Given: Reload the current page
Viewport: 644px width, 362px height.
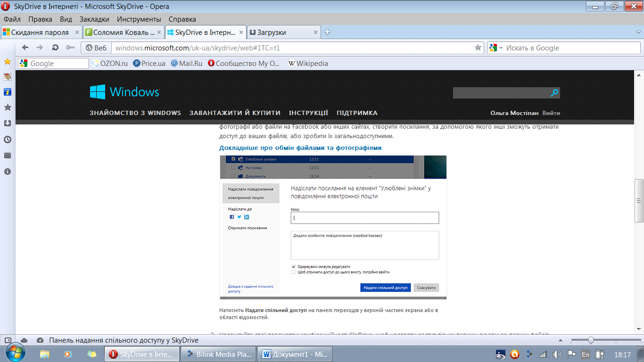Looking at the screenshot, I should point(55,48).
